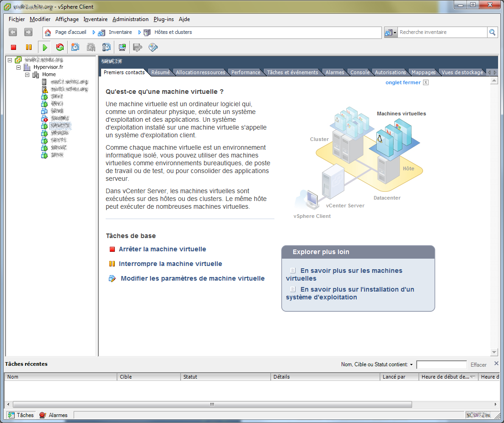Click the magnifier search icon
This screenshot has height=423, width=504.
(492, 32)
